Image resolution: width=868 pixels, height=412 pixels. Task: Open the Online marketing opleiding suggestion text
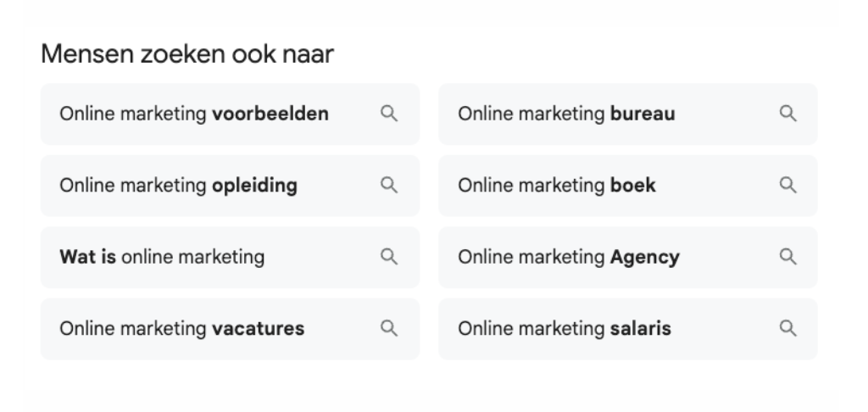tap(178, 186)
